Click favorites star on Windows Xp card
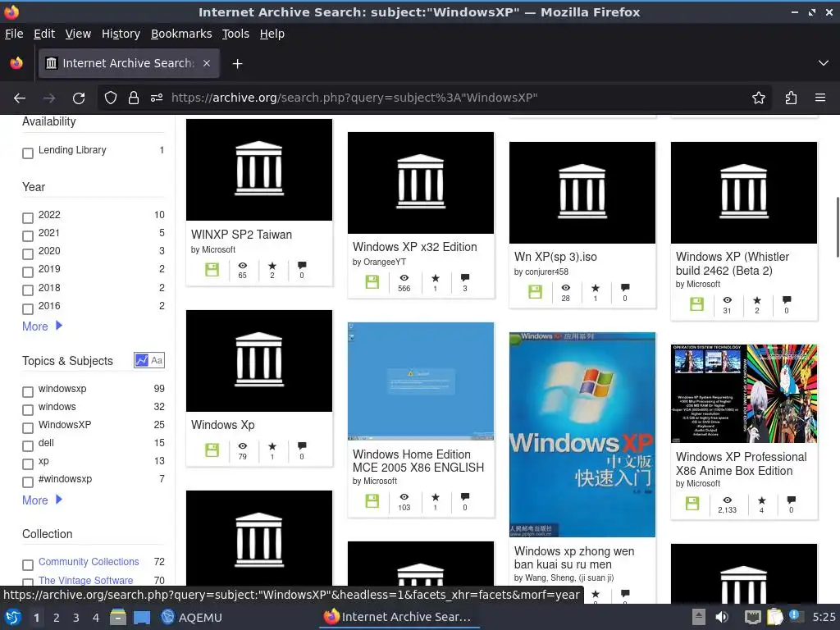The height and width of the screenshot is (630, 840). click(272, 445)
